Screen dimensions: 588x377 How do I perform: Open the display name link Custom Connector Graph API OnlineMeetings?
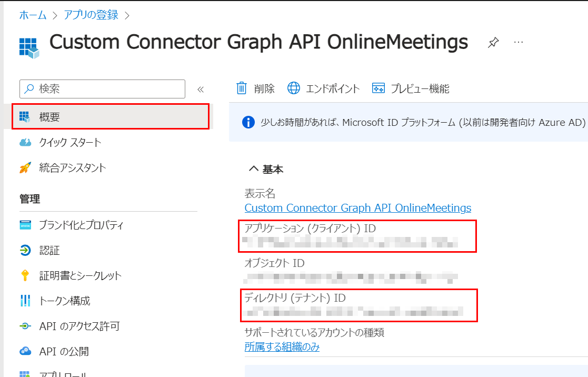tap(358, 208)
